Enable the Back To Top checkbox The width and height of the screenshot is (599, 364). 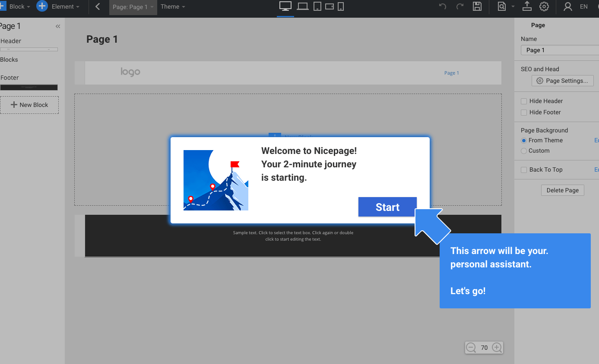tap(524, 169)
